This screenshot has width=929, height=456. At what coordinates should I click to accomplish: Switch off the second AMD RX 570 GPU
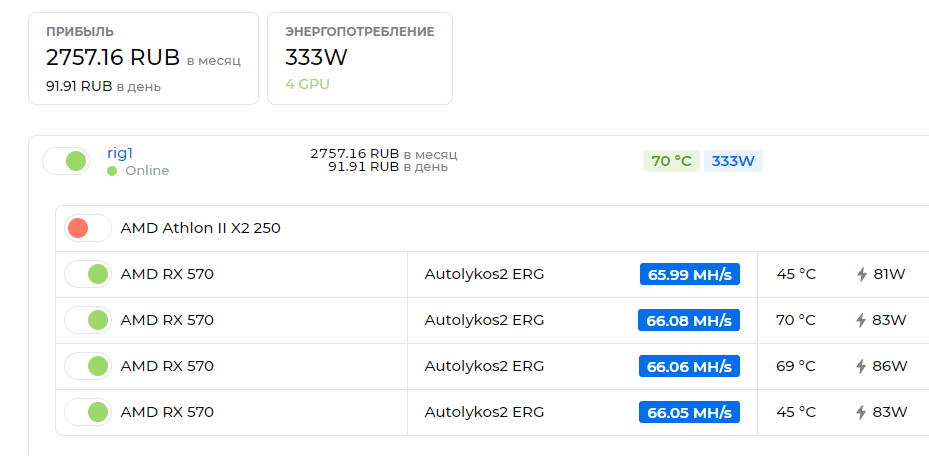pos(88,320)
